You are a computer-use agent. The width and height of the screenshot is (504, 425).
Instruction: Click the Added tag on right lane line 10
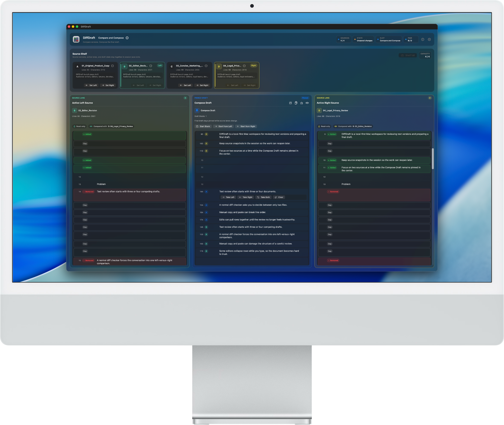tap(332, 160)
